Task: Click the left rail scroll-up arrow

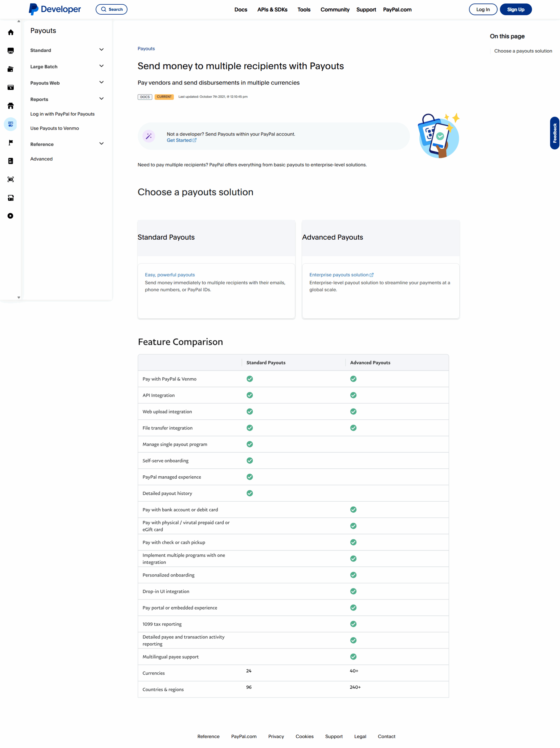Action: 19,21
